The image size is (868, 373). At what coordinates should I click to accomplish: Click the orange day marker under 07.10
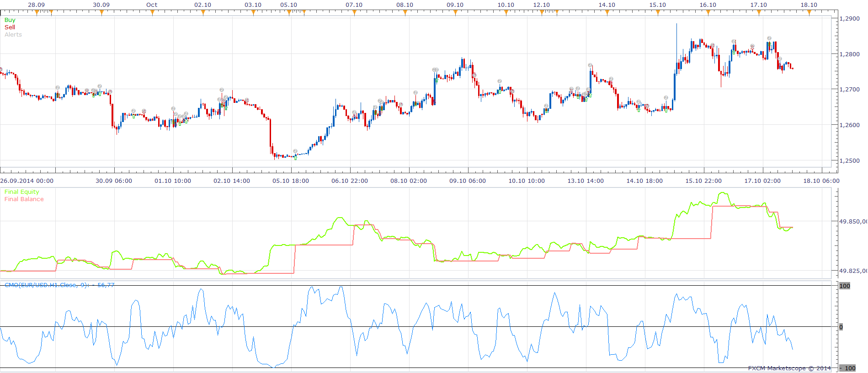pyautogui.click(x=354, y=13)
